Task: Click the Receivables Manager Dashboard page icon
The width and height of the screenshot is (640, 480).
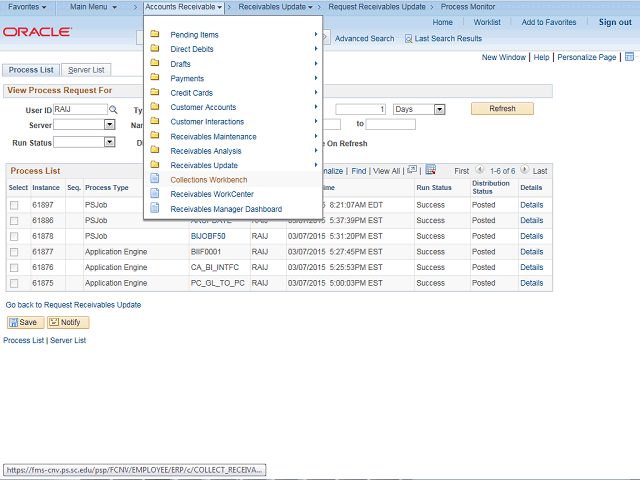Action: click(x=155, y=209)
